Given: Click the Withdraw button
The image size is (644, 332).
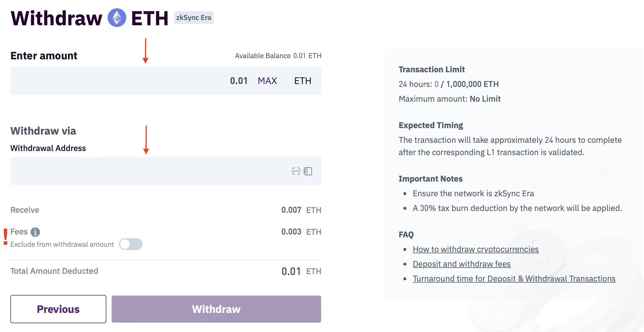Looking at the screenshot, I should point(216,309).
